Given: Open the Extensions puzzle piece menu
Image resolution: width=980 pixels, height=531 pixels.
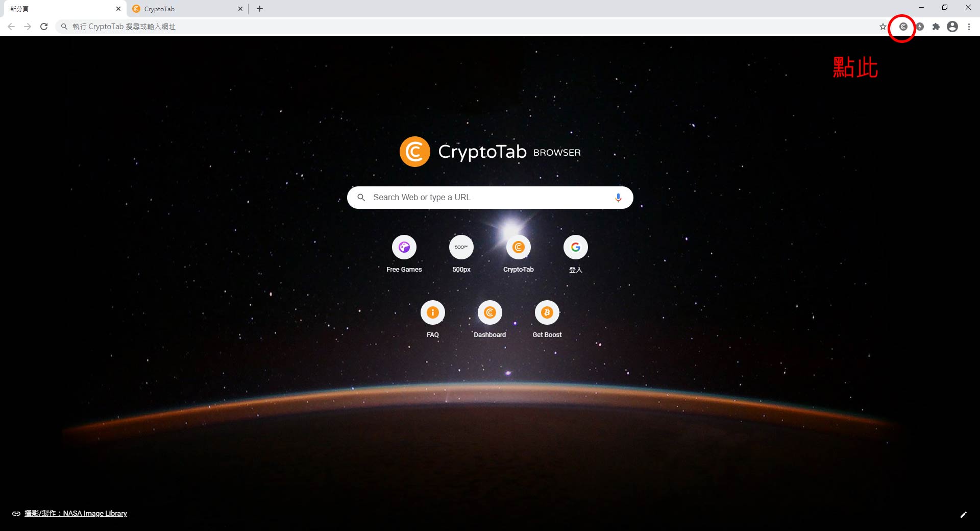Looking at the screenshot, I should coord(936,27).
